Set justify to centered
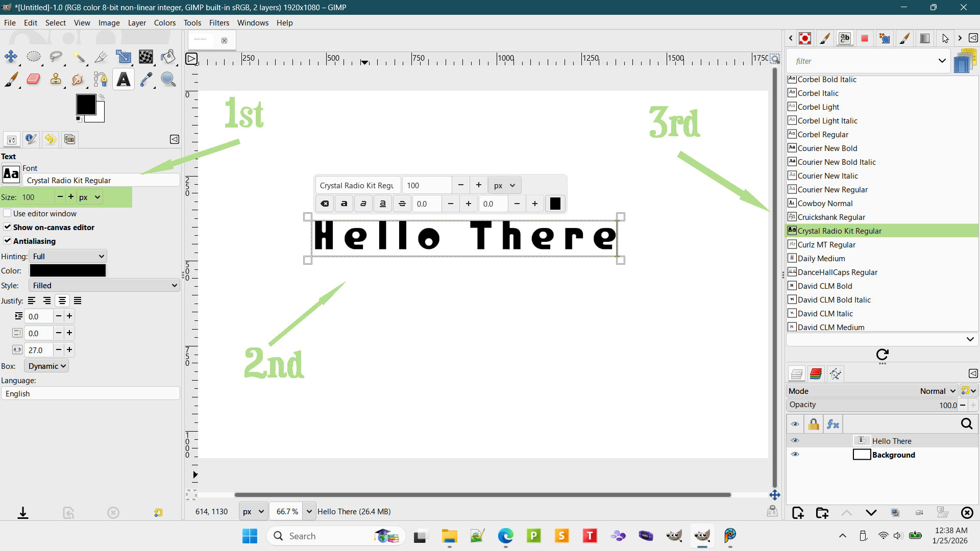 pyautogui.click(x=62, y=300)
